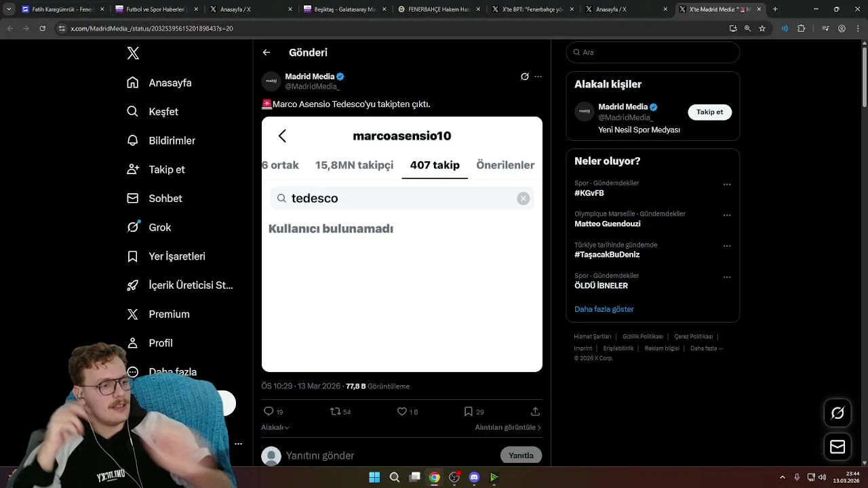
Task: Switch to Beşiktaş - Galatasaray tab
Action: (x=346, y=9)
